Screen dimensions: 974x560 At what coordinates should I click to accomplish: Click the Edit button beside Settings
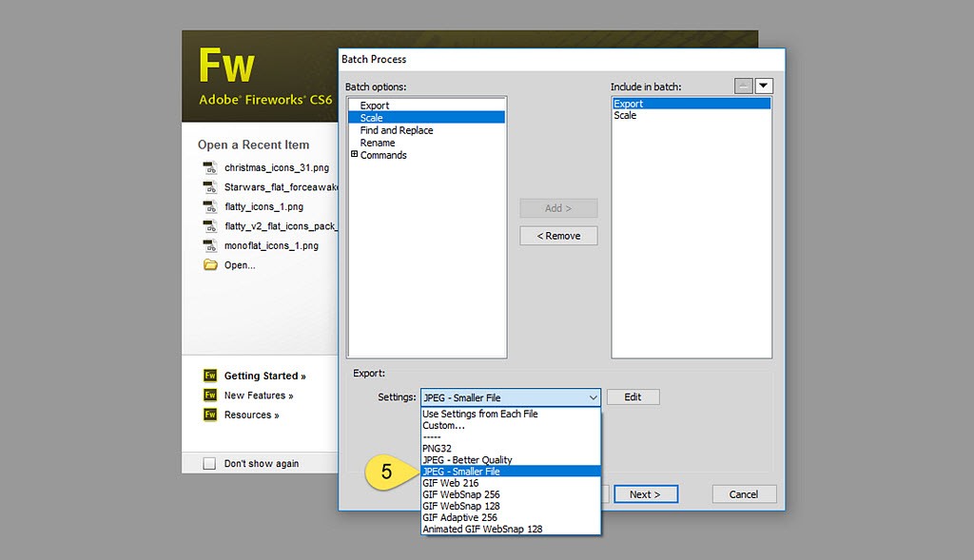coord(633,396)
